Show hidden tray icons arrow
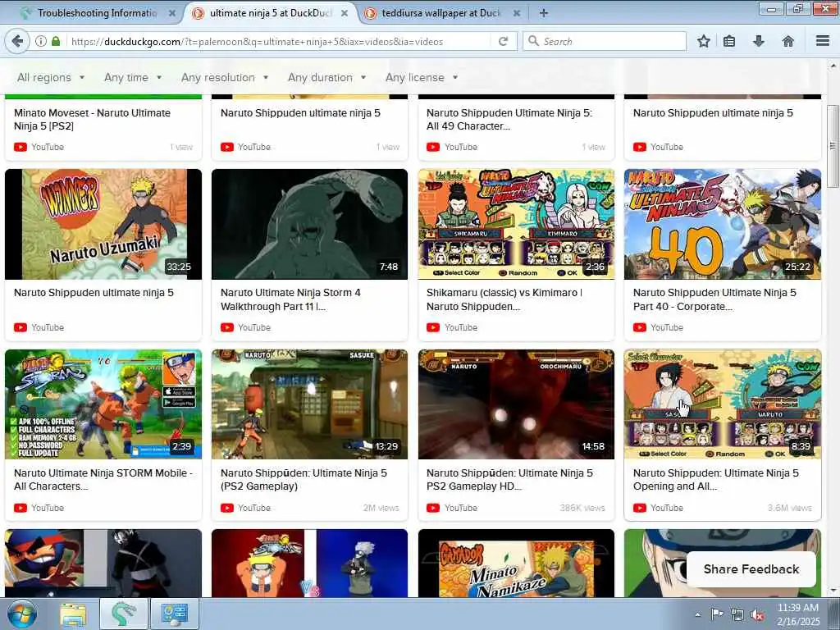840x630 pixels. 697,614
